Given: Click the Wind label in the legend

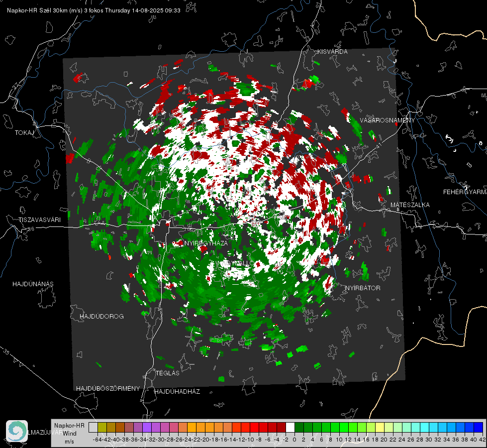Looking at the screenshot, I should [70, 434].
